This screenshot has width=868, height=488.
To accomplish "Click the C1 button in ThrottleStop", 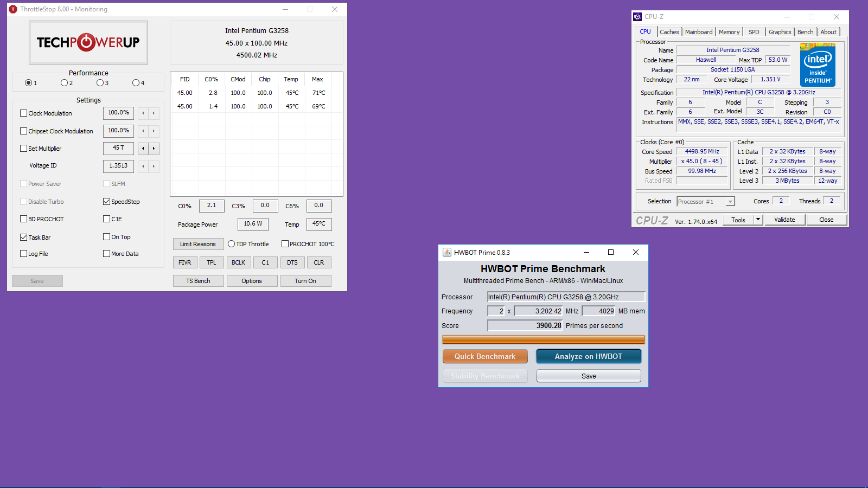I will 265,262.
